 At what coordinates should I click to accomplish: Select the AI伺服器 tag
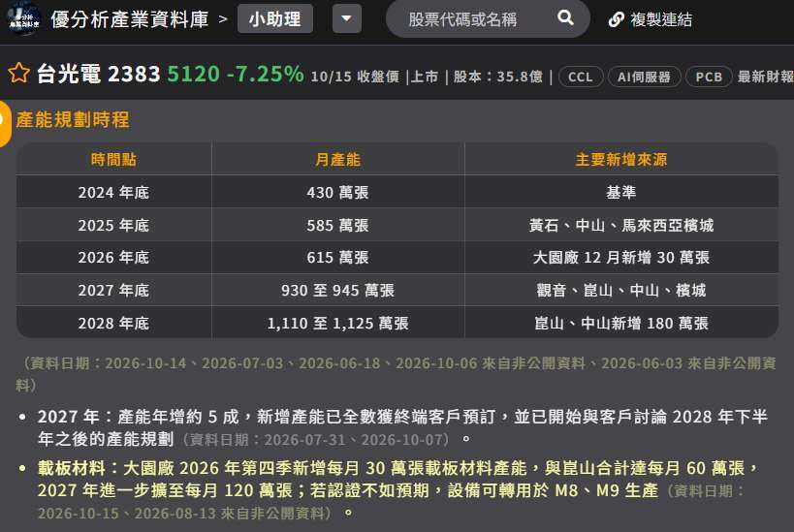pyautogui.click(x=644, y=77)
